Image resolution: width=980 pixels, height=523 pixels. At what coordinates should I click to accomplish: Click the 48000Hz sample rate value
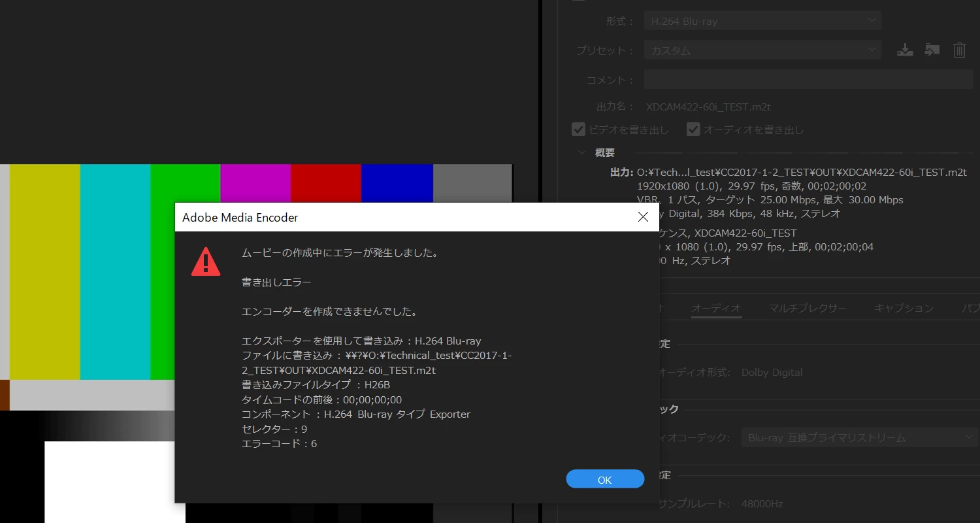coord(762,503)
